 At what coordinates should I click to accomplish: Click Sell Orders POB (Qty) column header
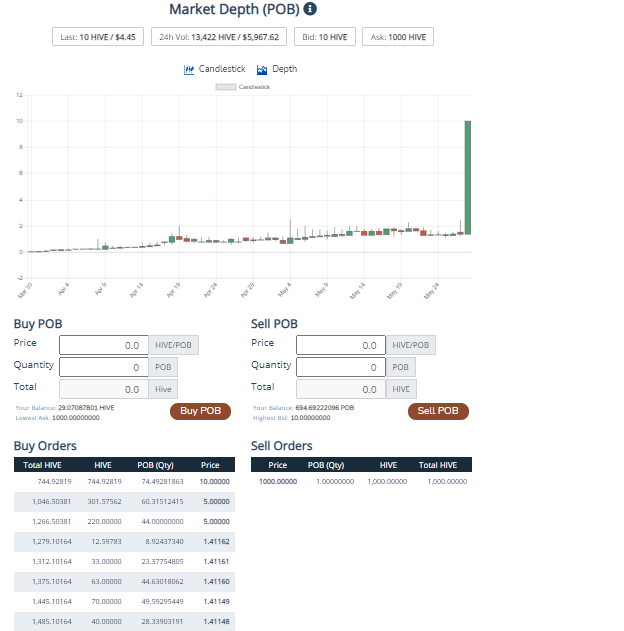(326, 465)
